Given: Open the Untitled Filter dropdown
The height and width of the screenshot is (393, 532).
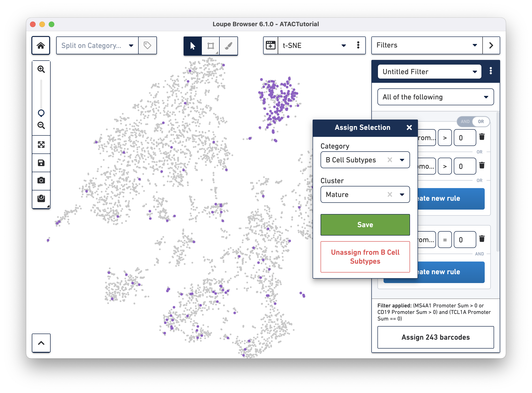Looking at the screenshot, I should (429, 72).
